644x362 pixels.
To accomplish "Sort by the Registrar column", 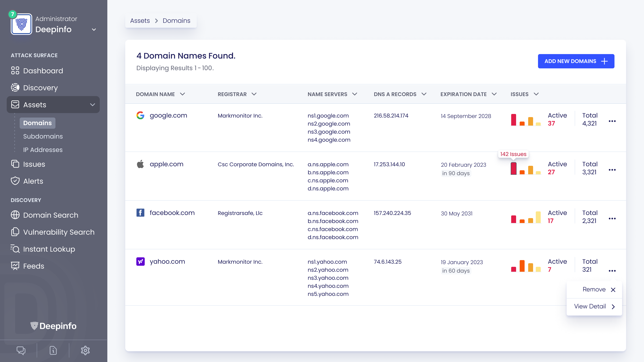I will [x=254, y=94].
